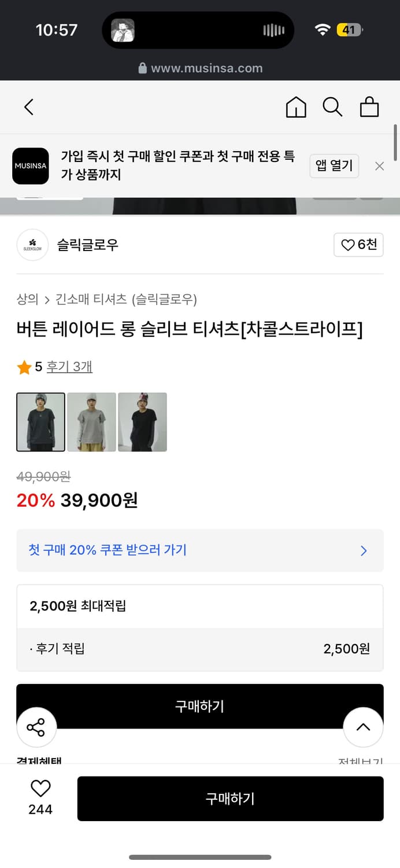Open the shopping bag cart
Viewport: 400px width, 868px height.
tap(369, 107)
